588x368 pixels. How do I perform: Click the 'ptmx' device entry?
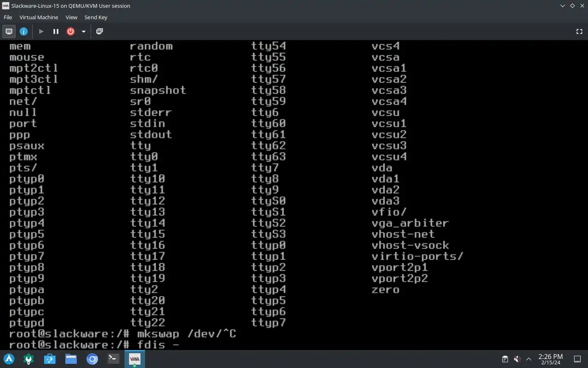[23, 157]
